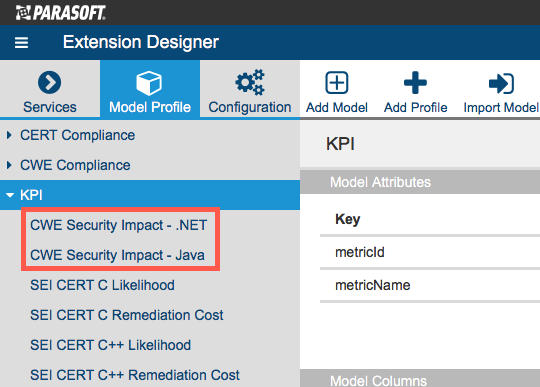
Task: Select the Model Profile cube icon
Action: pyautogui.click(x=149, y=83)
